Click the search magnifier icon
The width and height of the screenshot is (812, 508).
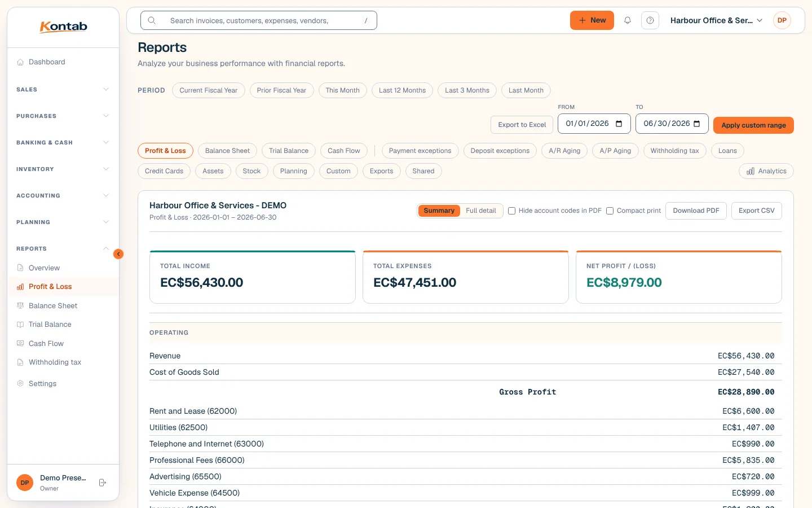pos(152,20)
